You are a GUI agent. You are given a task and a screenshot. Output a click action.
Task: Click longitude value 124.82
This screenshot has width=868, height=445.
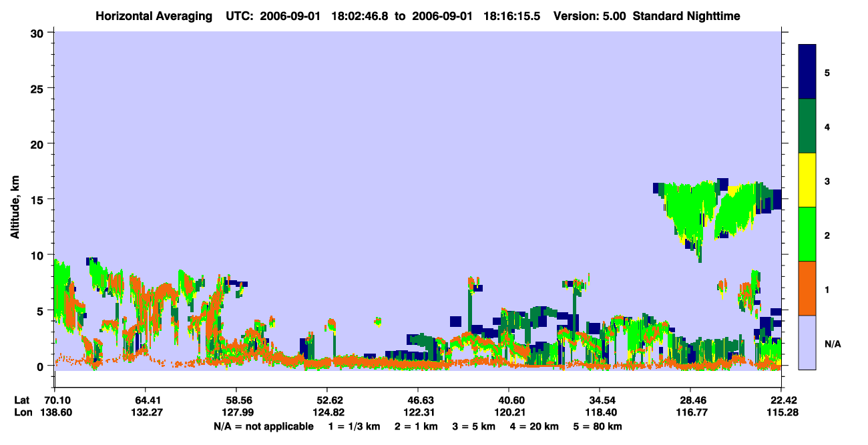tap(327, 412)
